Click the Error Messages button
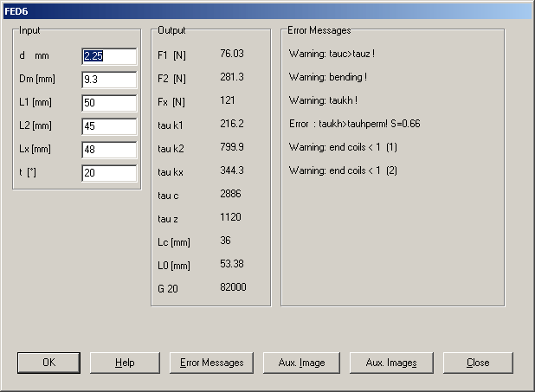This screenshot has height=392, width=535. click(211, 363)
